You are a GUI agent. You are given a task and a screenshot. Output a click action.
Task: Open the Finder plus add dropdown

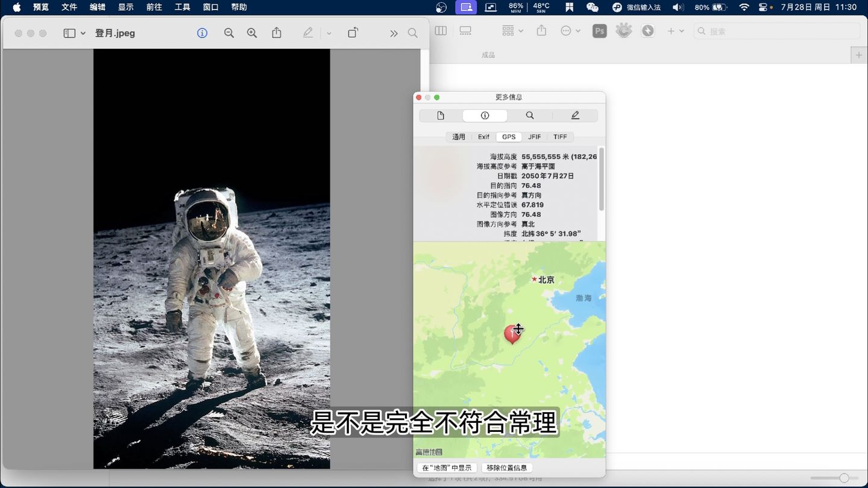[x=676, y=31]
